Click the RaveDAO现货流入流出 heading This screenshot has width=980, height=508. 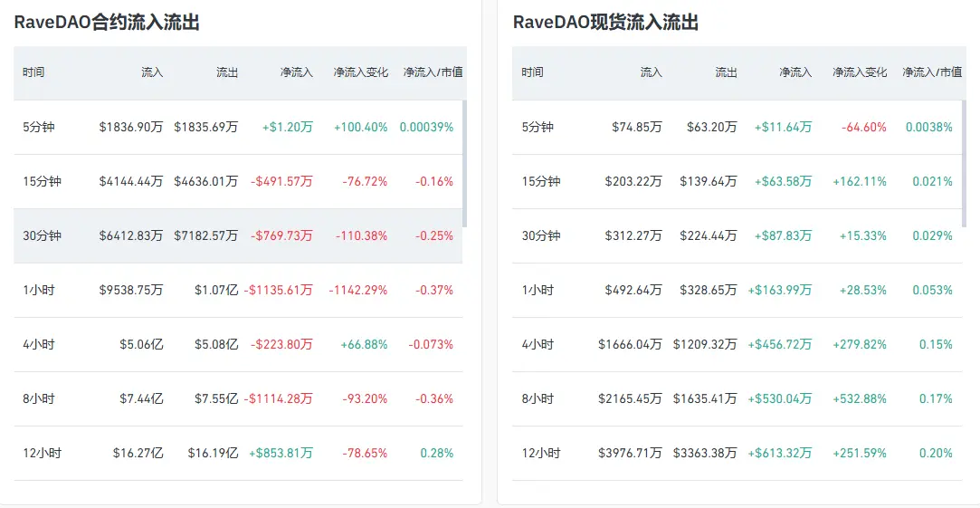click(x=605, y=23)
